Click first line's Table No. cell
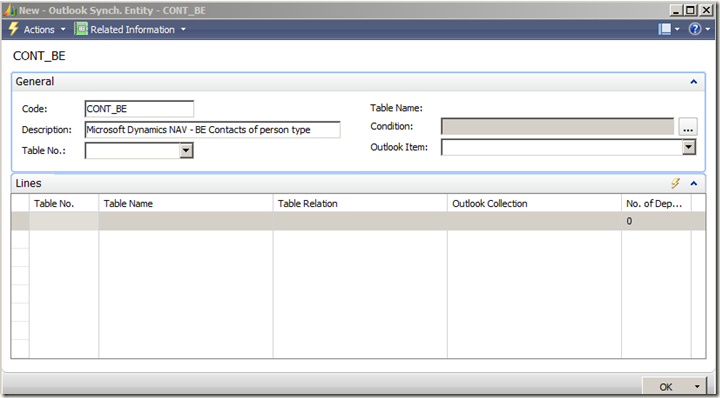This screenshot has width=720, height=398. (64, 221)
